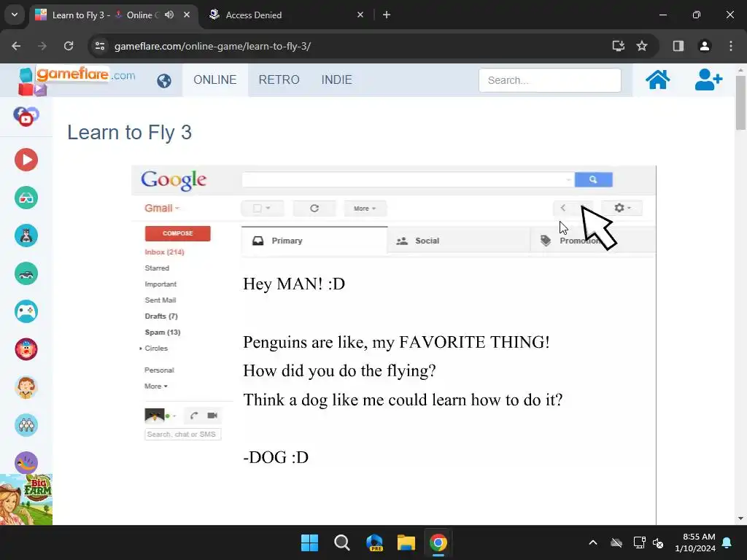Reload the page with refresh button
Viewport: 747px width, 560px height.
tap(69, 46)
